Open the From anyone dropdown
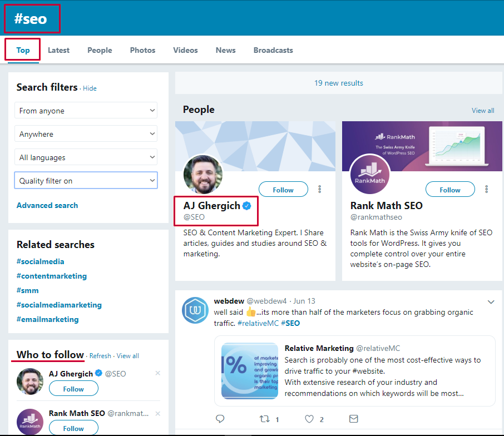The width and height of the screenshot is (504, 436). pos(86,111)
